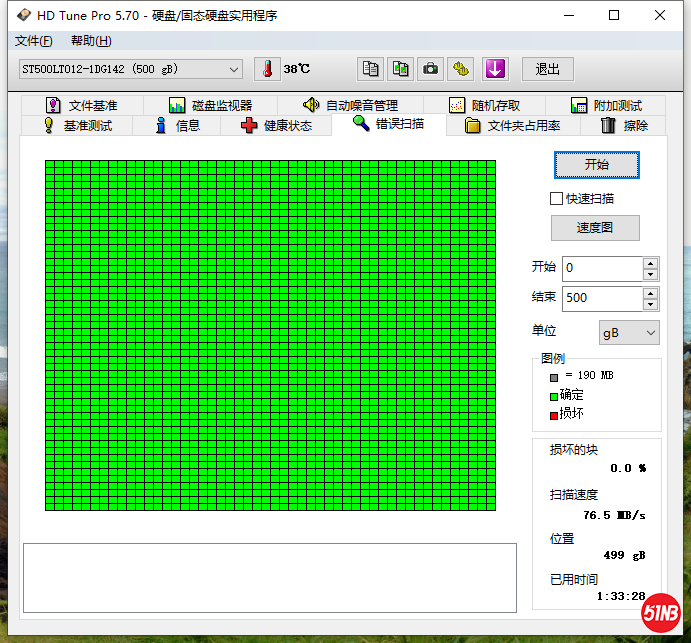Open the 健康状态 health tab
This screenshot has height=643, width=691.
(276, 125)
